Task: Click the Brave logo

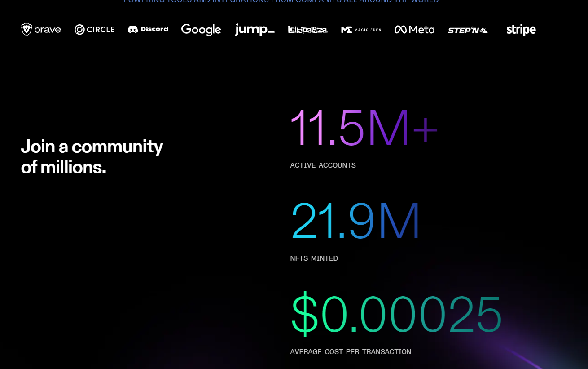Action: point(41,30)
